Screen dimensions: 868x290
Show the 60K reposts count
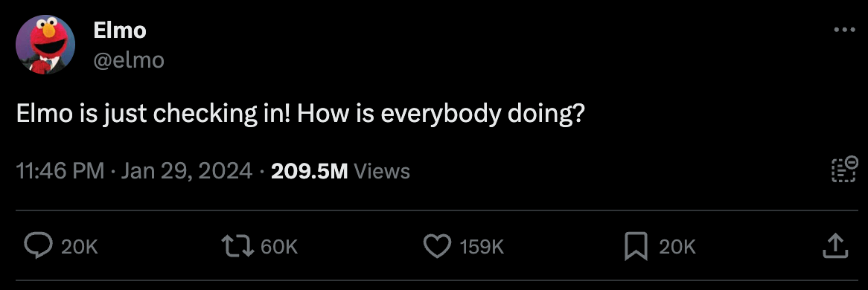point(279,247)
